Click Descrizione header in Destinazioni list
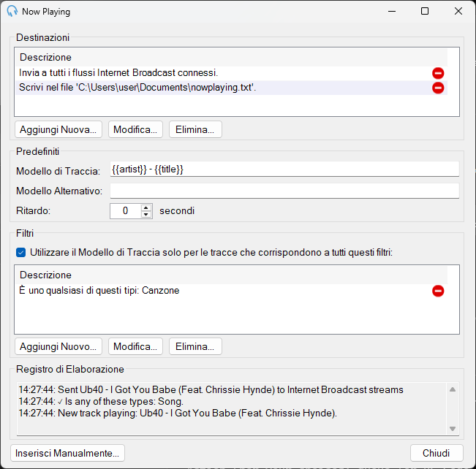The image size is (476, 469). coord(231,57)
